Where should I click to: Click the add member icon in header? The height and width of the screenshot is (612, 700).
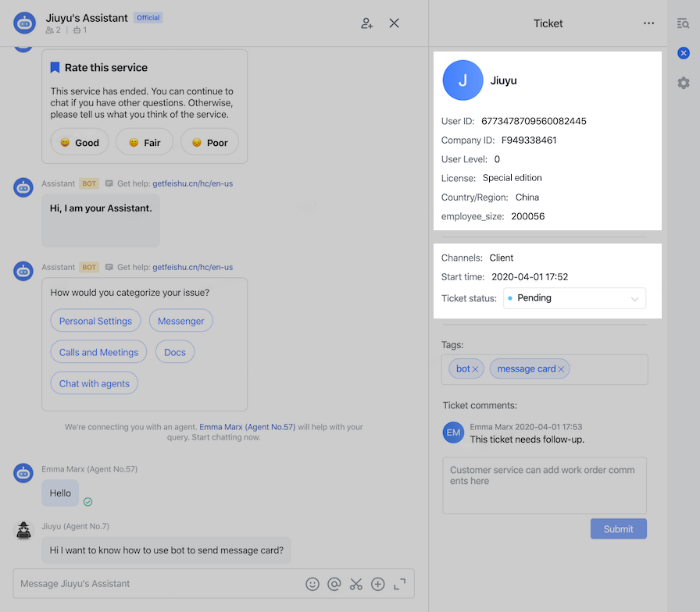click(366, 23)
